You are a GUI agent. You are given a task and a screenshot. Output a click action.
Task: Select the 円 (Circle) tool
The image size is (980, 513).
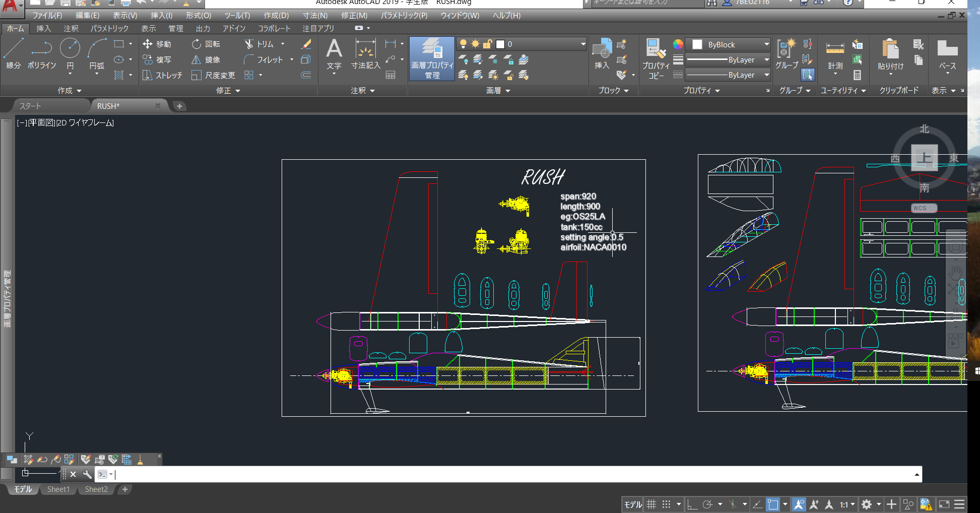(x=70, y=54)
